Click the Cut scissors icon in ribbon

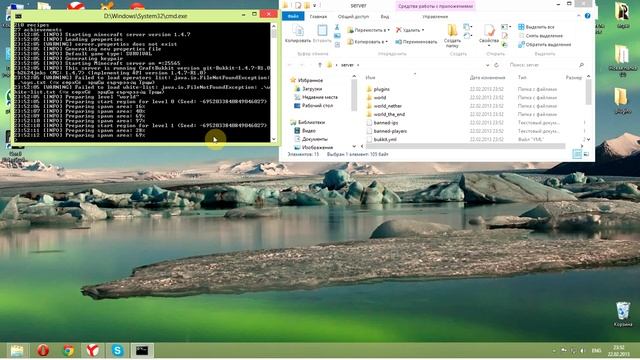(337, 27)
